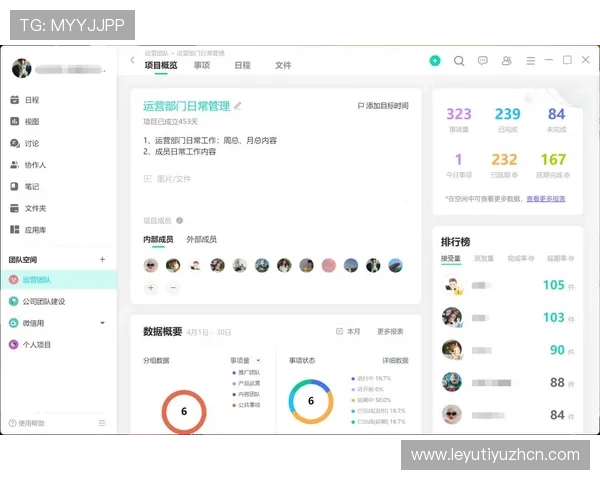The width and height of the screenshot is (600, 480).
Task: Click the 延期完成 info icon
Action: (x=567, y=175)
